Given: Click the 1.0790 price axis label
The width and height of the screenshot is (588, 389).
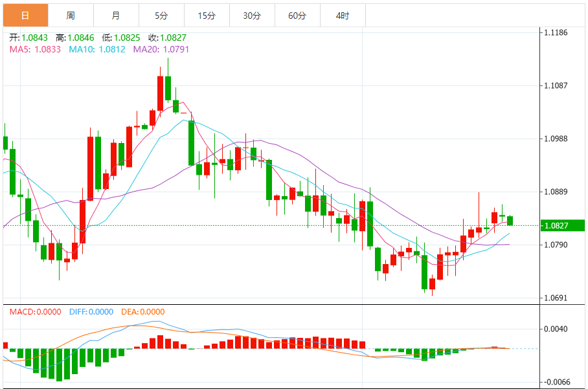Looking at the screenshot, I should [x=556, y=245].
